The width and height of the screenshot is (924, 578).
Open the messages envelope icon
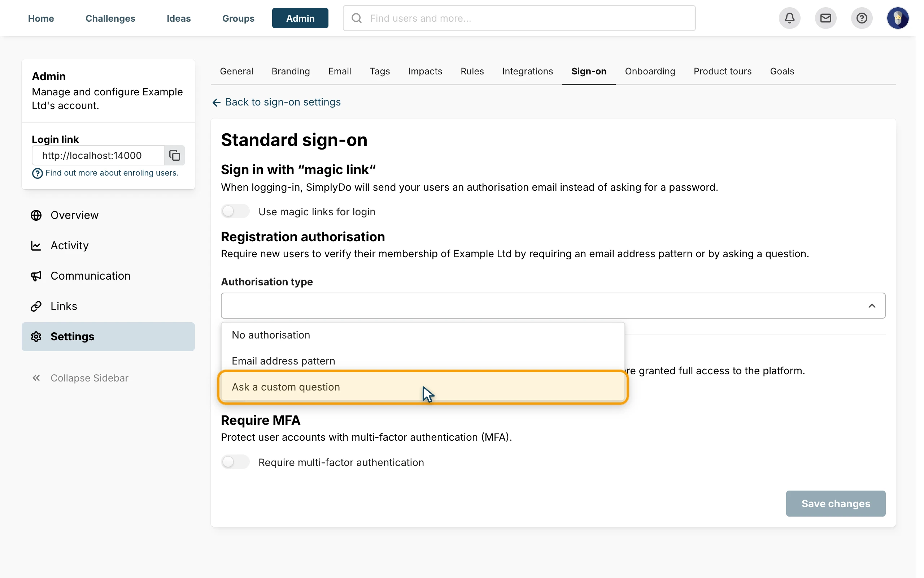point(825,18)
